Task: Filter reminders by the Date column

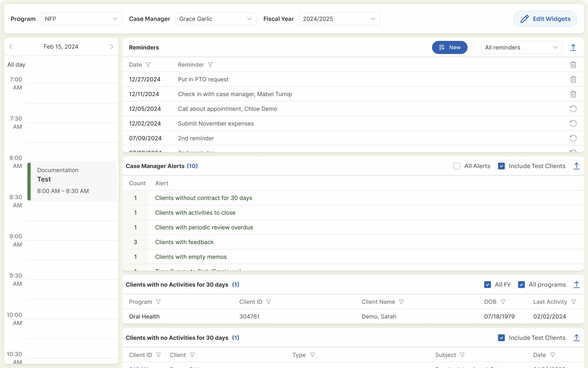Action: point(148,65)
